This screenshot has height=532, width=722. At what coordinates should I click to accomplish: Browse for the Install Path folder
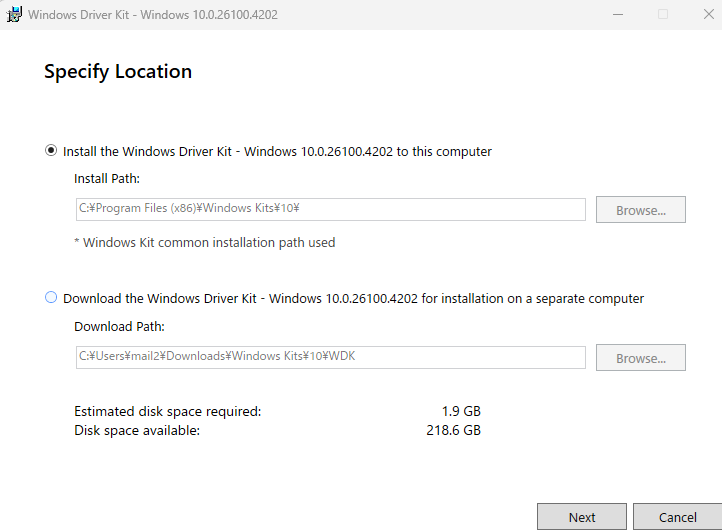640,210
